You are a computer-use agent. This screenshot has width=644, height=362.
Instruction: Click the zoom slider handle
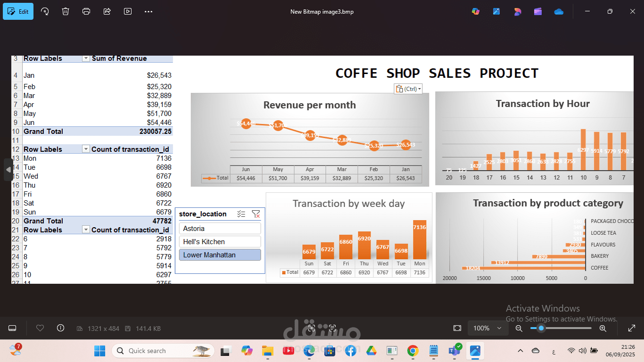click(x=541, y=328)
